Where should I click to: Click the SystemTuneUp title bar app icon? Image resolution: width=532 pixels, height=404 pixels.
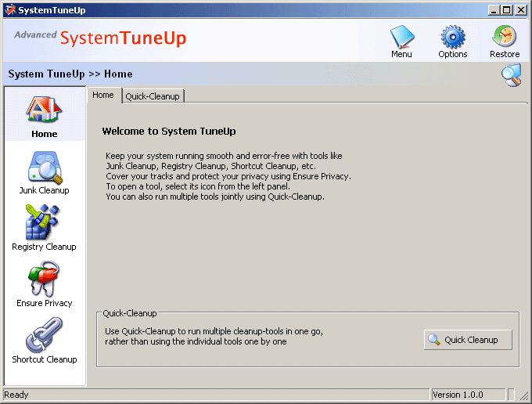pyautogui.click(x=10, y=10)
